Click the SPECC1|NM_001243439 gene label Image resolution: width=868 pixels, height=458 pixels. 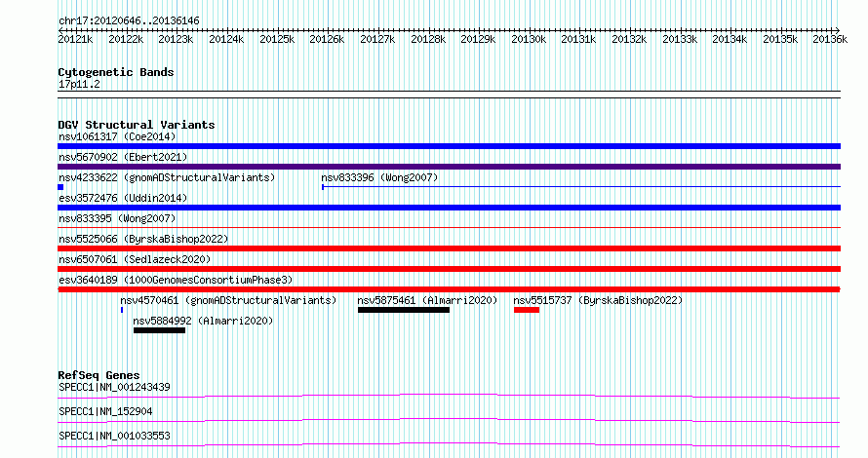click(x=114, y=387)
